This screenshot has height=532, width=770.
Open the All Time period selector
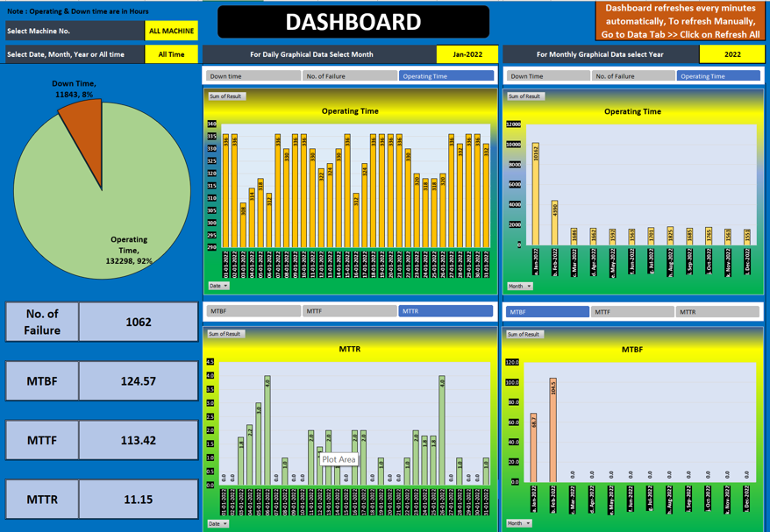coord(171,54)
